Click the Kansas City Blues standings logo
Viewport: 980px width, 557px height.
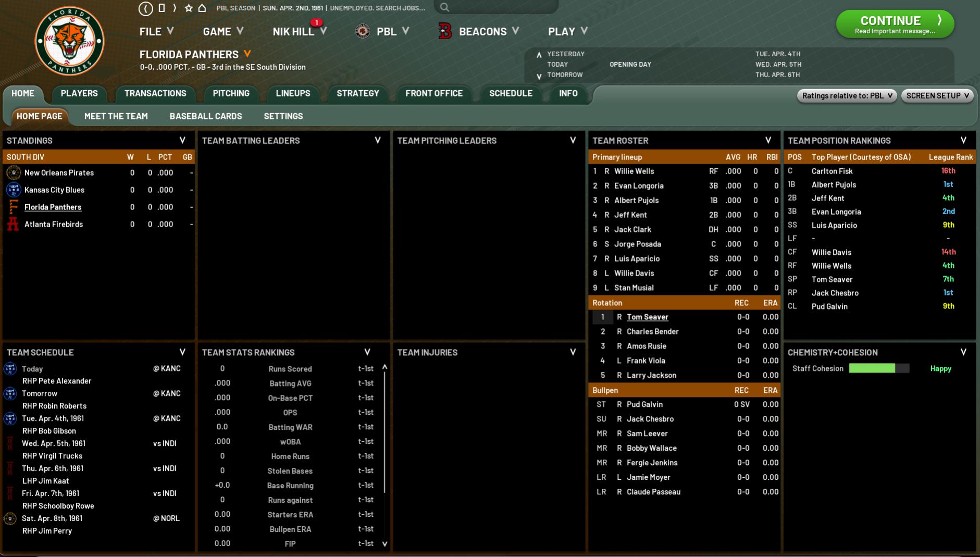point(13,190)
